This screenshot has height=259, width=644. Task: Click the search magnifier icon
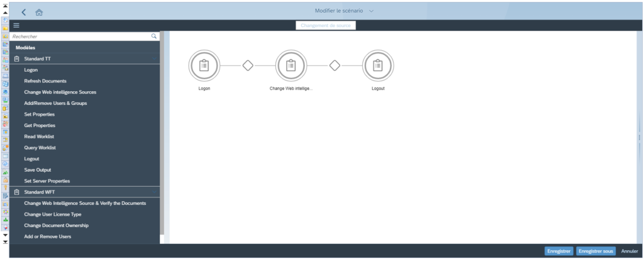point(154,36)
